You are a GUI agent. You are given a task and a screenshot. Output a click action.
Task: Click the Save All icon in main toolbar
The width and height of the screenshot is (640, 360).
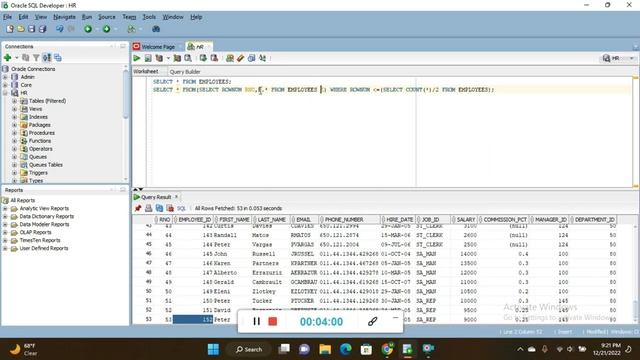pos(42,29)
